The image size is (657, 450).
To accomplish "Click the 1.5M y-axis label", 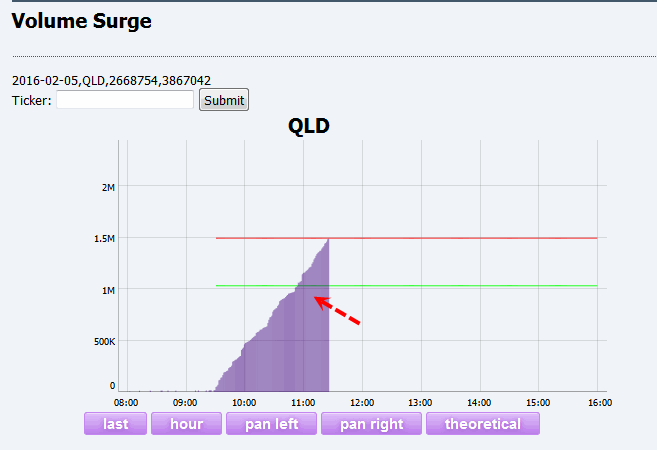I will click(104, 238).
